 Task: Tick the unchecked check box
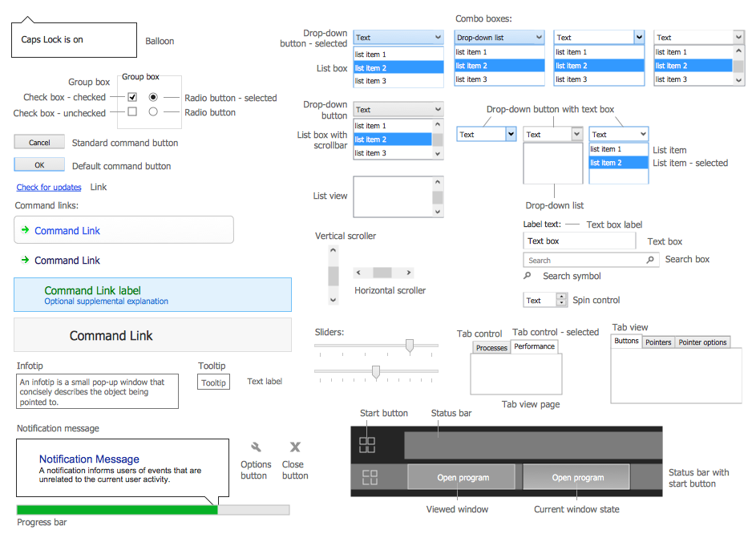click(132, 111)
